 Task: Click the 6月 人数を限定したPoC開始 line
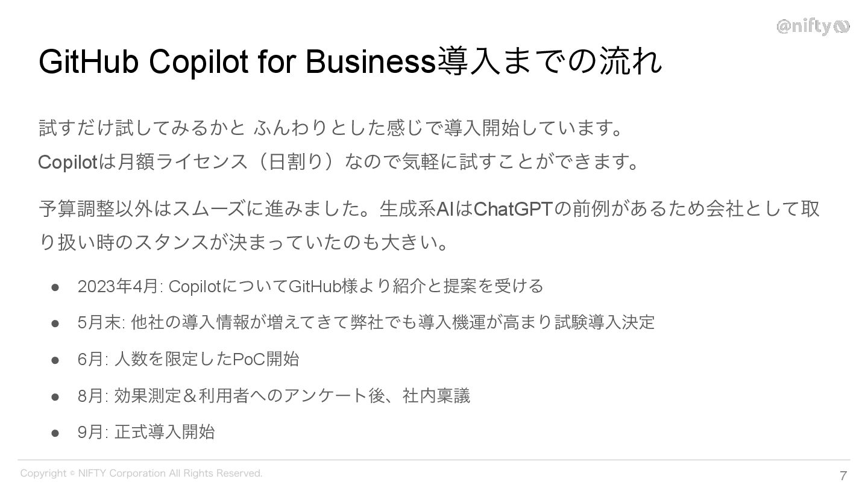pos(188,359)
